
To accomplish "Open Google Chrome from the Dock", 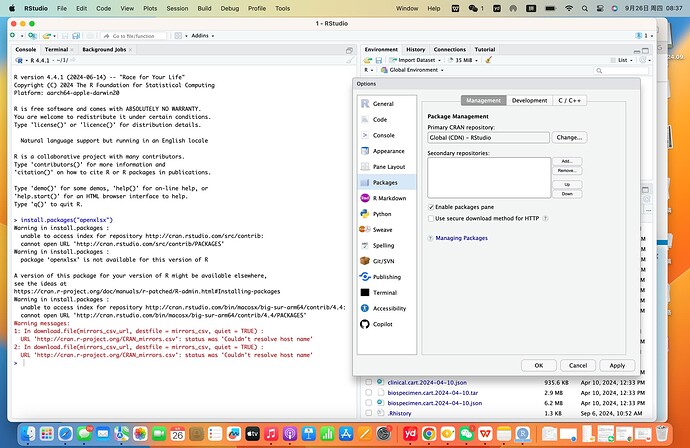I will tap(429, 434).
